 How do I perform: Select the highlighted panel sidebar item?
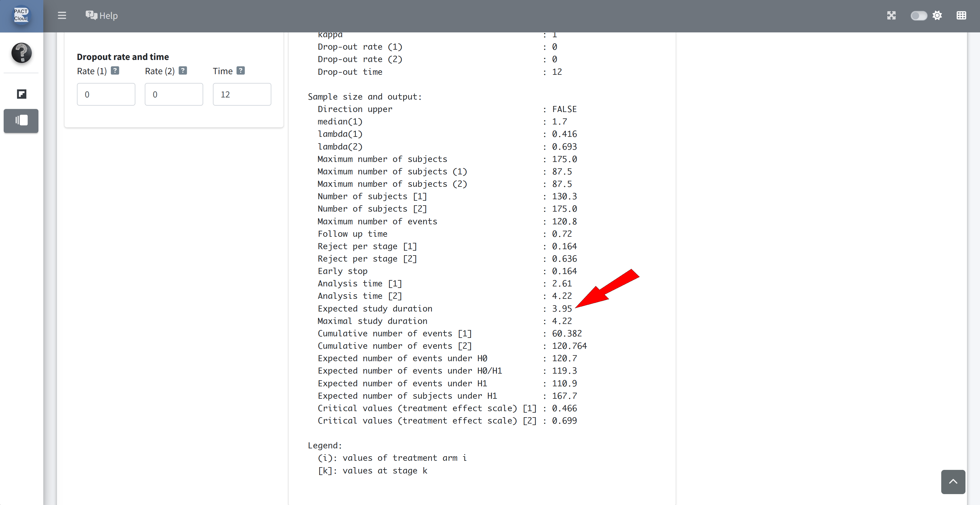(21, 120)
